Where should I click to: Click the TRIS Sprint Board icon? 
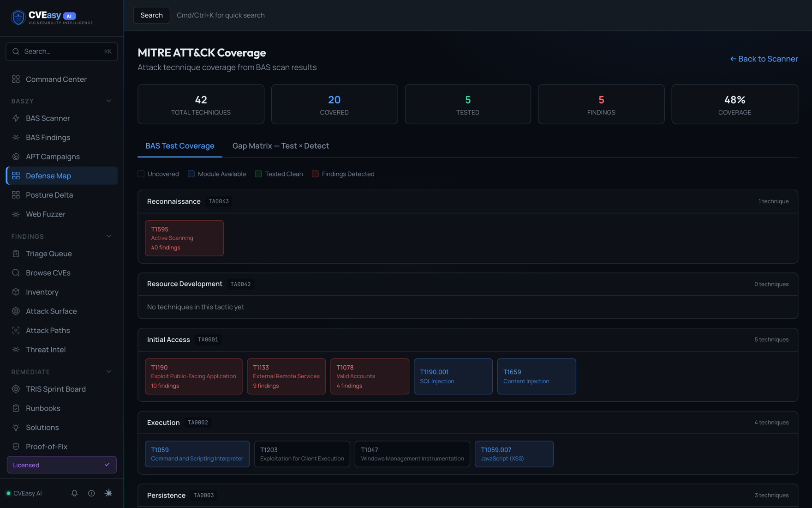pyautogui.click(x=16, y=389)
